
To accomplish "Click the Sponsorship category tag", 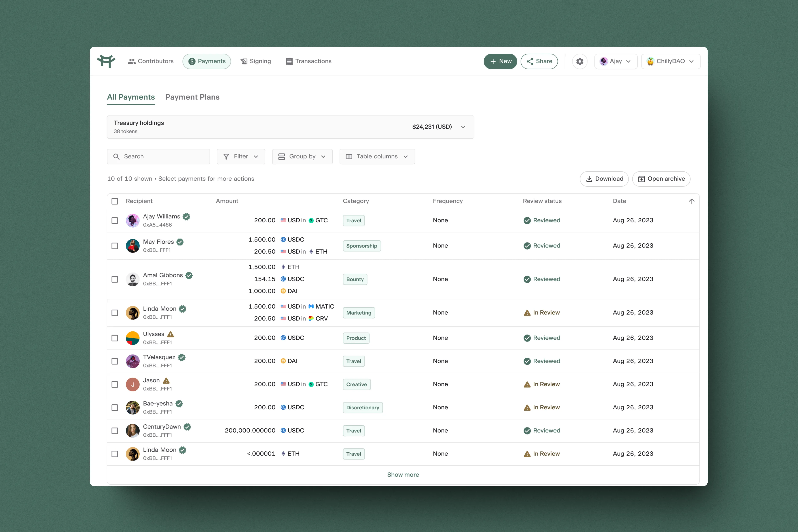I will [x=362, y=246].
